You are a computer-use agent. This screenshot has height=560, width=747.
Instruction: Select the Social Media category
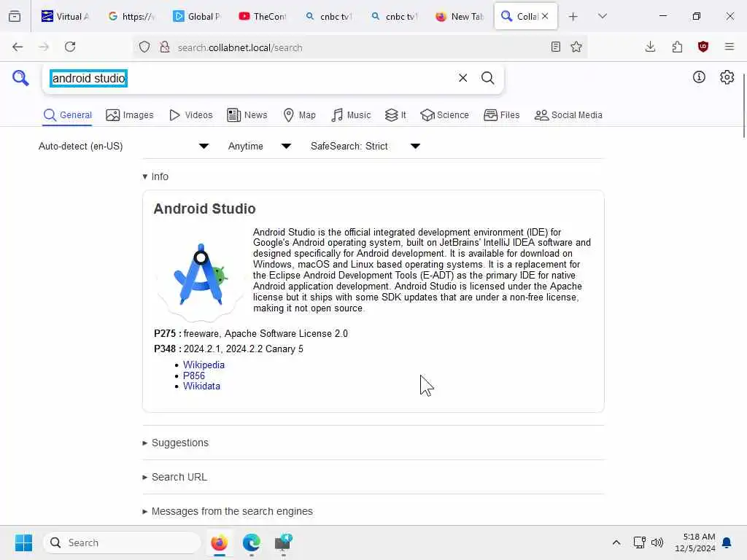tap(568, 114)
